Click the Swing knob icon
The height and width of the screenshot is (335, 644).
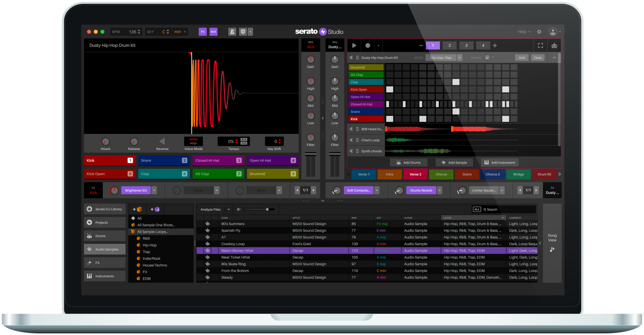487,58
